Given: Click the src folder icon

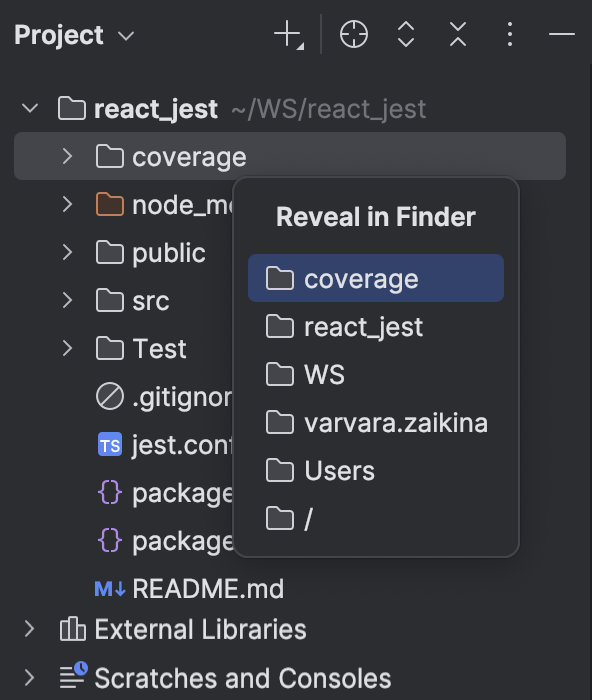Looking at the screenshot, I should 110,300.
